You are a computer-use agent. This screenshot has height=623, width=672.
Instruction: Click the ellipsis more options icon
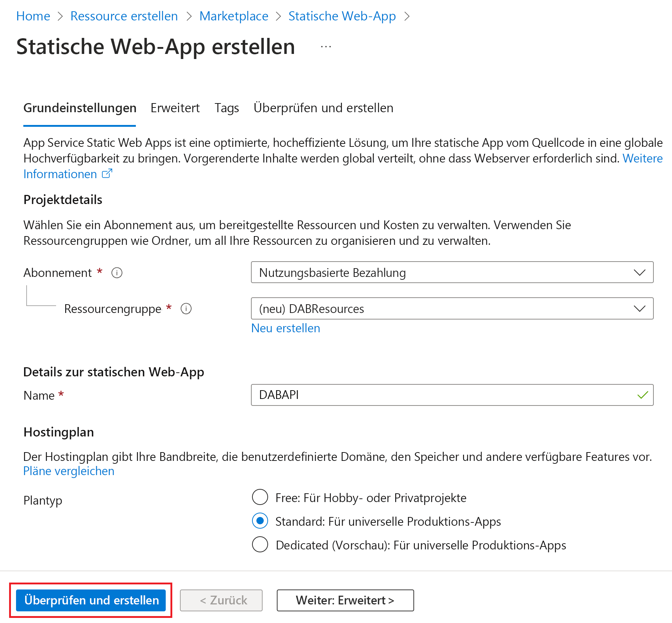(326, 47)
